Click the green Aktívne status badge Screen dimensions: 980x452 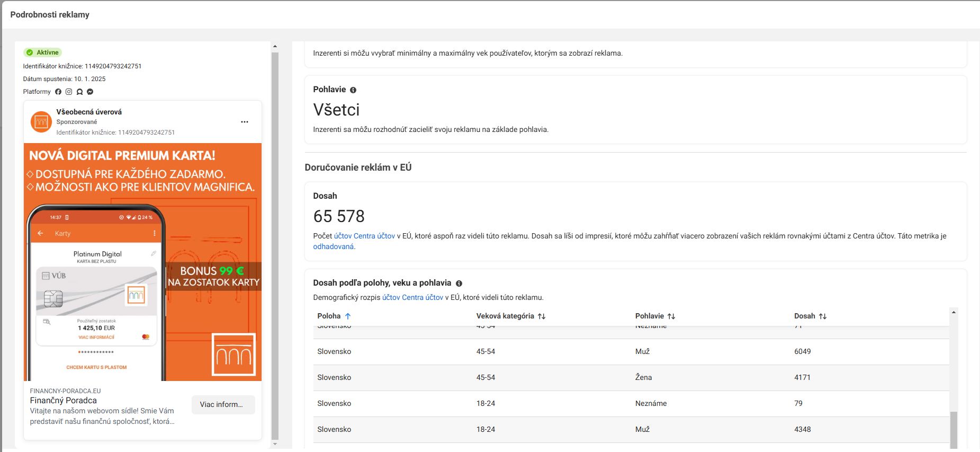pyautogui.click(x=43, y=52)
